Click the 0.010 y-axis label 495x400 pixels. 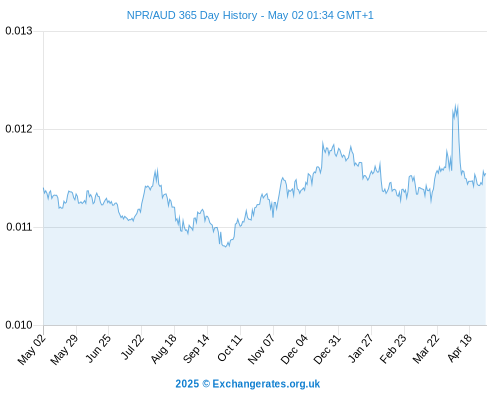(x=19, y=325)
